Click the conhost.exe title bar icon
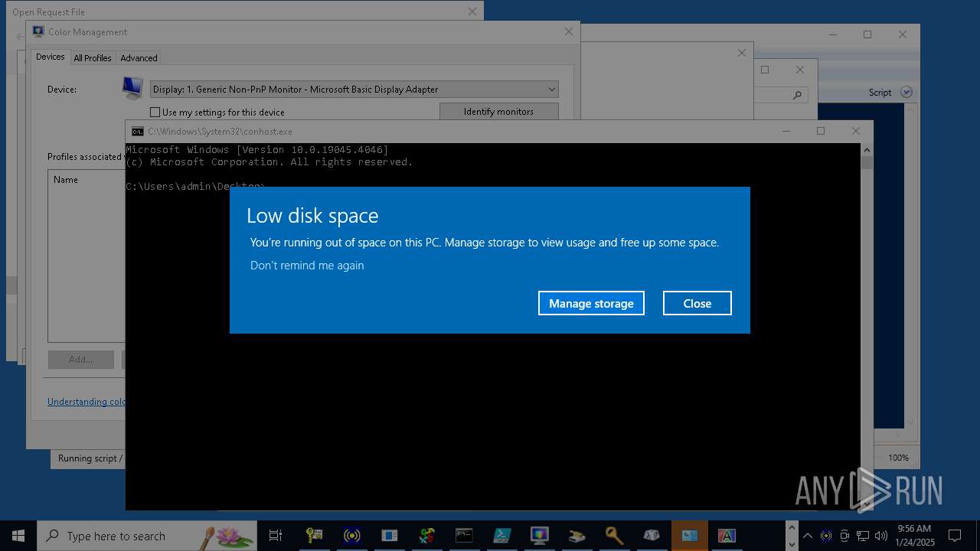The width and height of the screenshot is (980, 551). (138, 132)
